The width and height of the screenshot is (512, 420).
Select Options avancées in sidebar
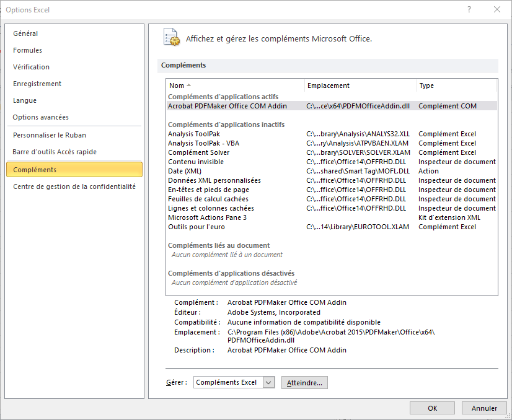pyautogui.click(x=40, y=117)
